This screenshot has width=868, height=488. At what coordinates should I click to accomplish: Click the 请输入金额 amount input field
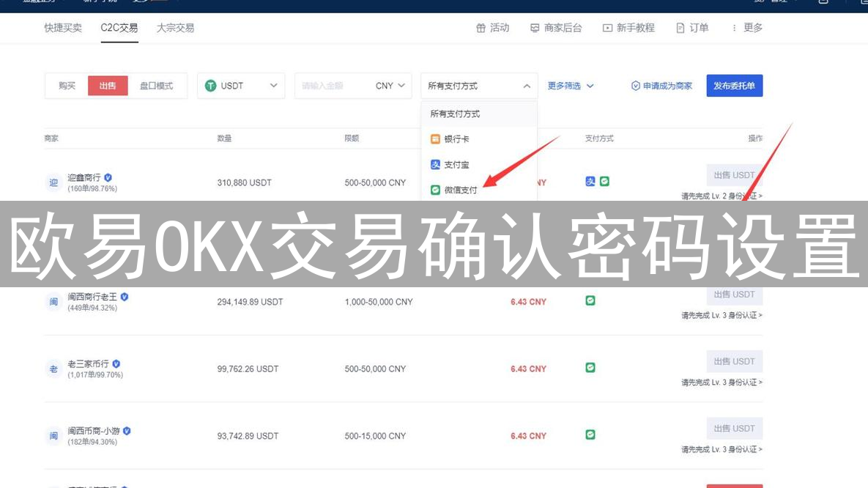tap(332, 86)
